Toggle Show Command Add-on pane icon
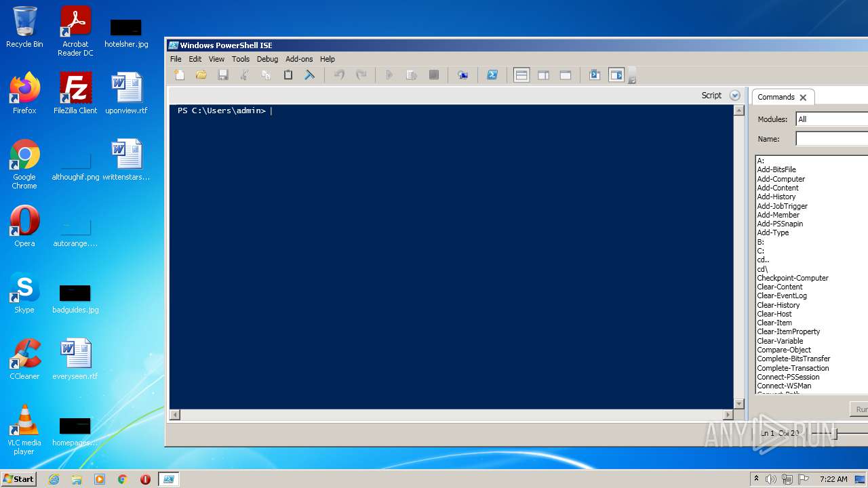 coord(616,75)
